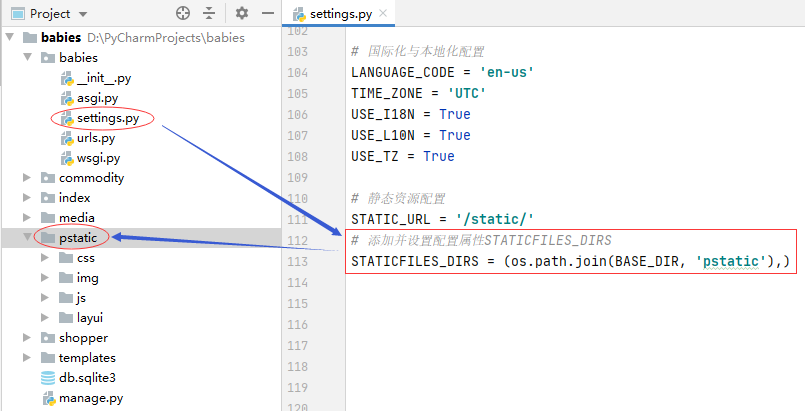Click the pstatic folder label
Image resolution: width=805 pixels, height=411 pixels.
pos(78,238)
